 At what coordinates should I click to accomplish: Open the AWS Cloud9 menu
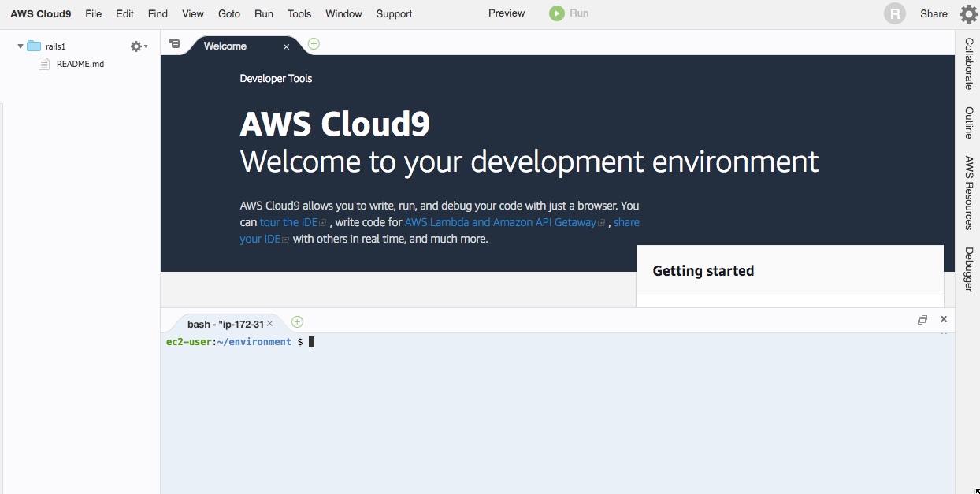(x=41, y=13)
